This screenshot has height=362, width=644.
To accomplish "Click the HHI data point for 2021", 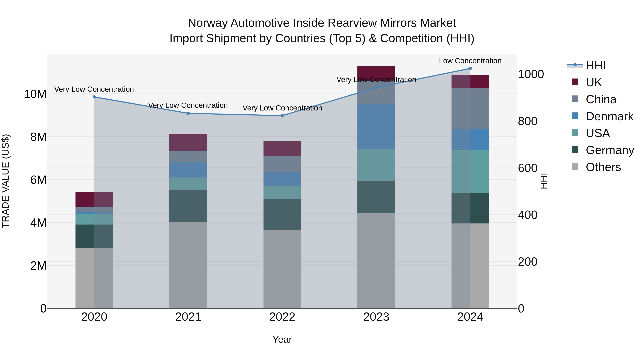I will [x=188, y=113].
